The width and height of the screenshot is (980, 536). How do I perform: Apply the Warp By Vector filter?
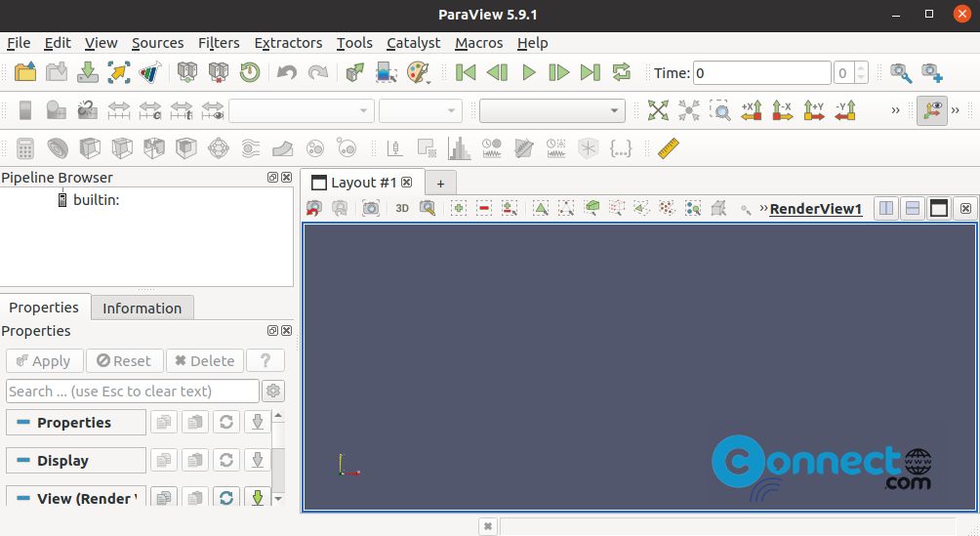point(282,148)
